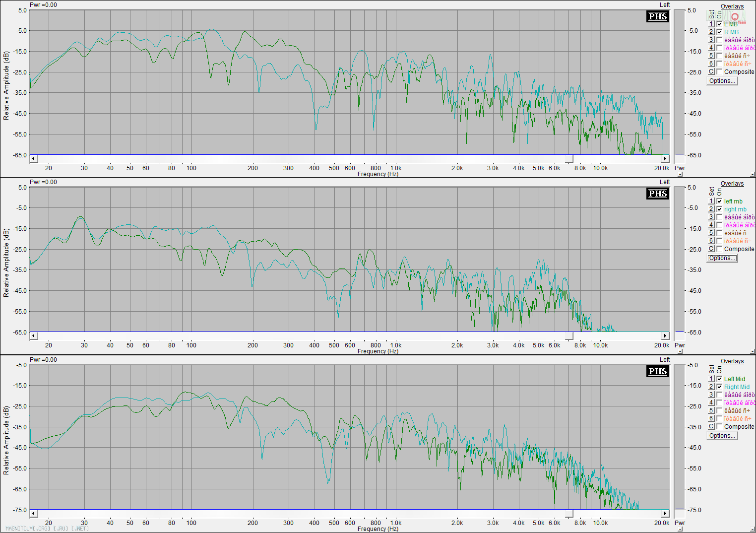This screenshot has width=756, height=533.
Task: Click the Overlays heading in middle panel
Action: click(732, 184)
